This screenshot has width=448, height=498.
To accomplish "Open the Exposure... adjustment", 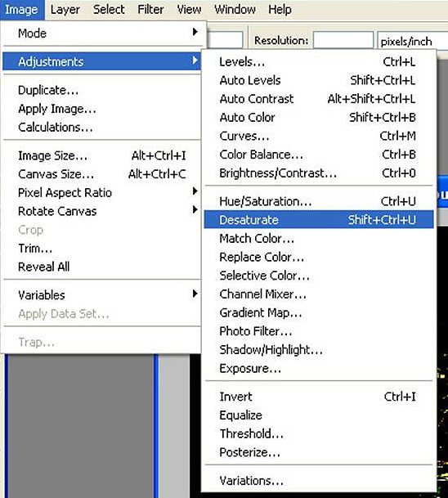I will [319, 369].
